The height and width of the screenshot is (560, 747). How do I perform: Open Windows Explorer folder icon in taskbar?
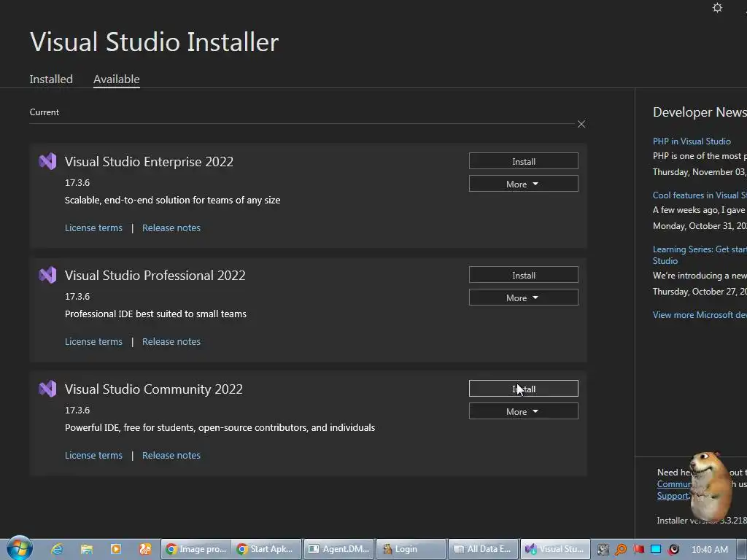[87, 549]
